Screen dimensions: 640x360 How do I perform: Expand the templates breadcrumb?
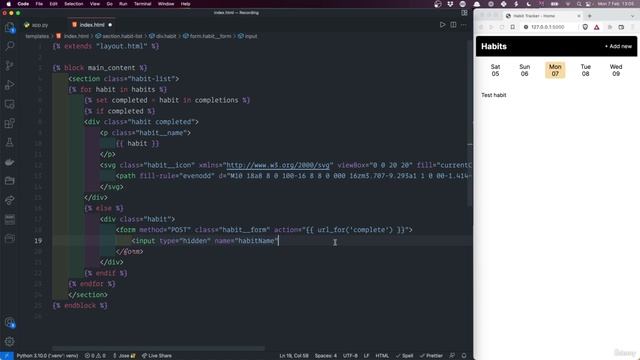[37, 36]
